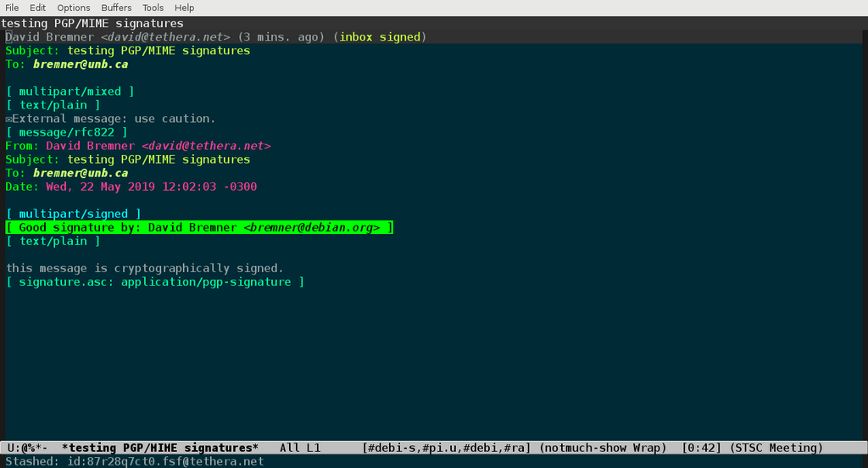Open the File menu
Viewport: 868px width, 468px height.
(x=12, y=8)
